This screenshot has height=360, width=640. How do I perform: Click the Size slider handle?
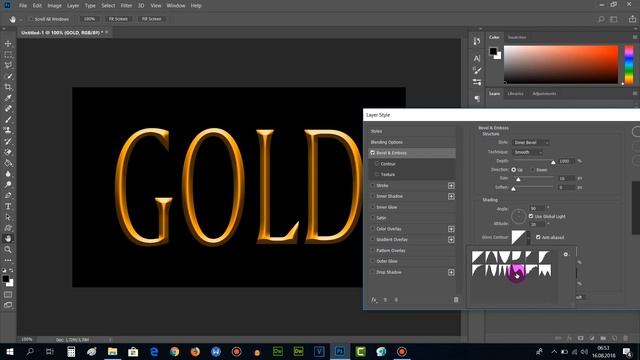point(518,180)
